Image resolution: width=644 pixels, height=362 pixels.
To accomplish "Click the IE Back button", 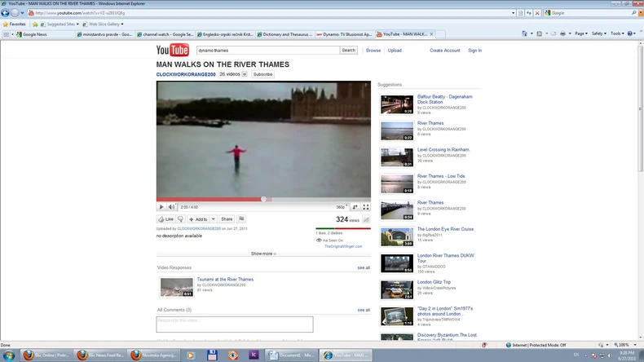I will [6, 13].
